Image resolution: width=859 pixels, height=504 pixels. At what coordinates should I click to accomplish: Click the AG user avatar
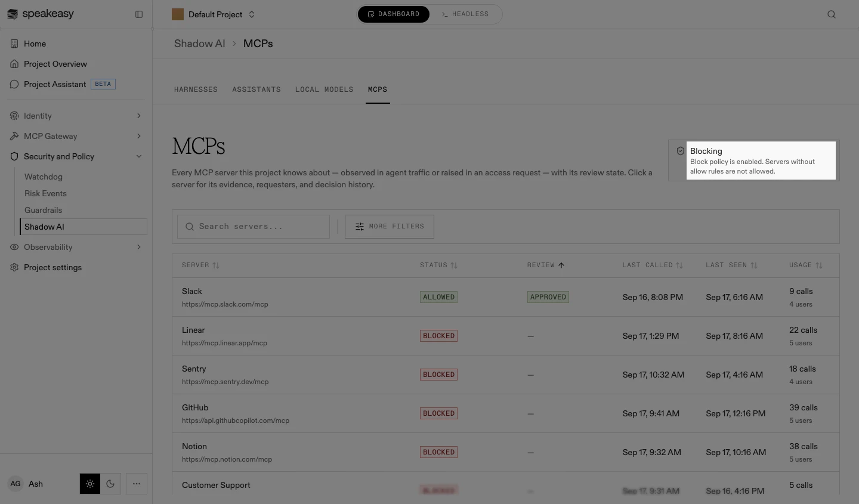coord(16,484)
